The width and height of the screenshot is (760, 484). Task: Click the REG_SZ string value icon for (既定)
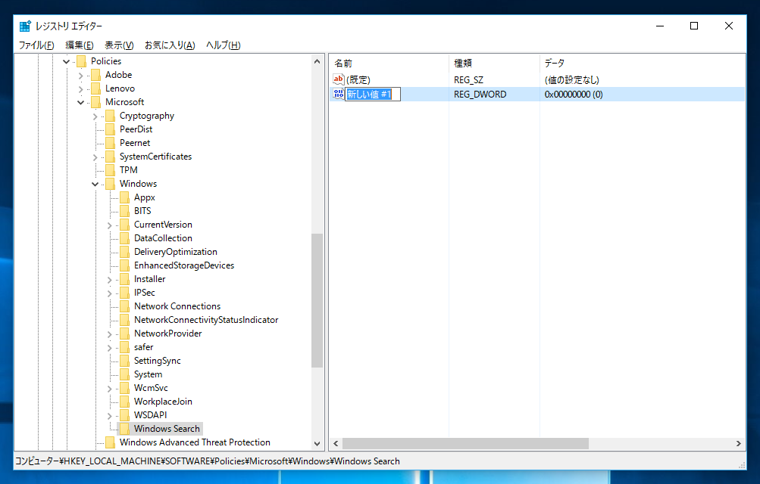click(x=338, y=79)
